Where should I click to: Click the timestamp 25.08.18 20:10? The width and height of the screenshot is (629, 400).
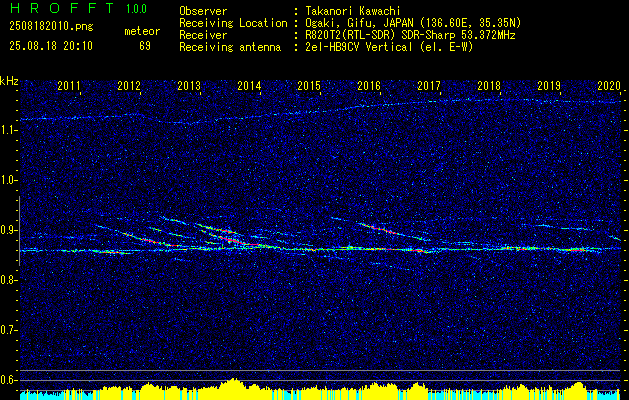pos(51,46)
